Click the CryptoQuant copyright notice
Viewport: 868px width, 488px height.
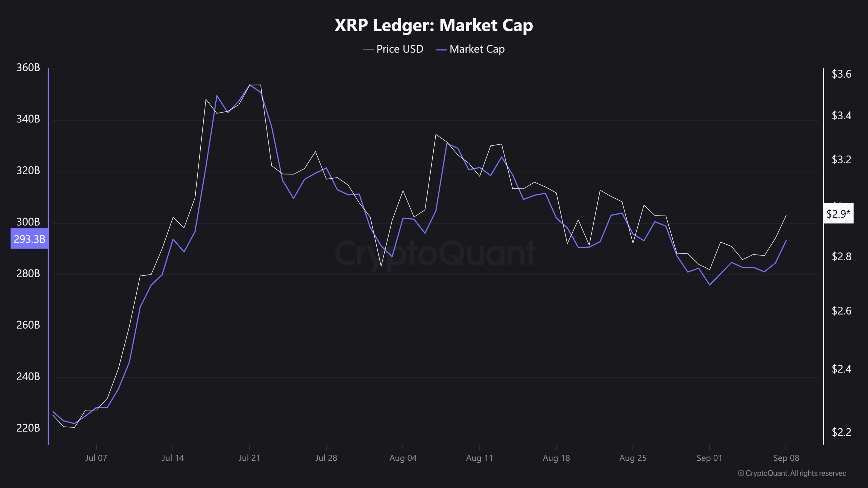tap(792, 473)
